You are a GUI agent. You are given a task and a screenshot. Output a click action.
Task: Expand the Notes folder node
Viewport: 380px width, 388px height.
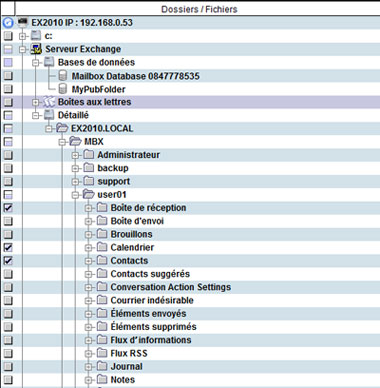[88, 380]
